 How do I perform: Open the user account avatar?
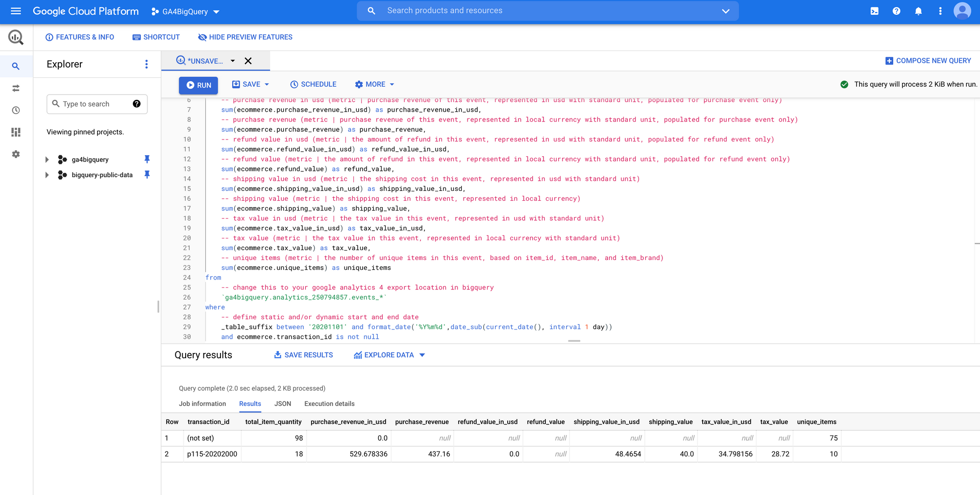coord(962,11)
